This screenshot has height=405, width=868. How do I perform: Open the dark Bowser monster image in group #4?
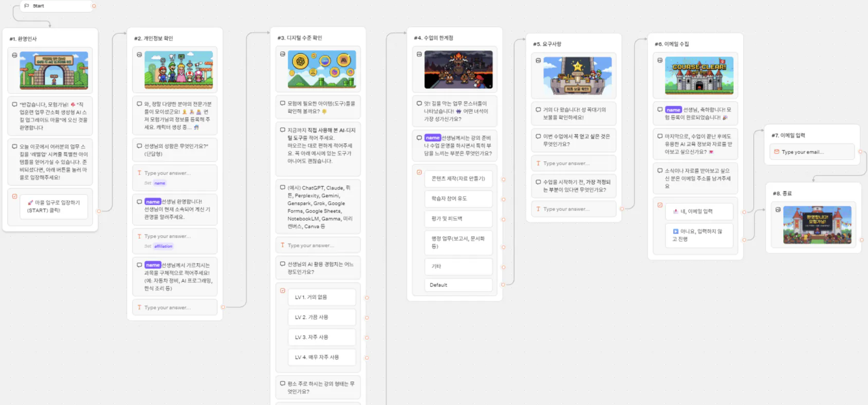point(458,69)
